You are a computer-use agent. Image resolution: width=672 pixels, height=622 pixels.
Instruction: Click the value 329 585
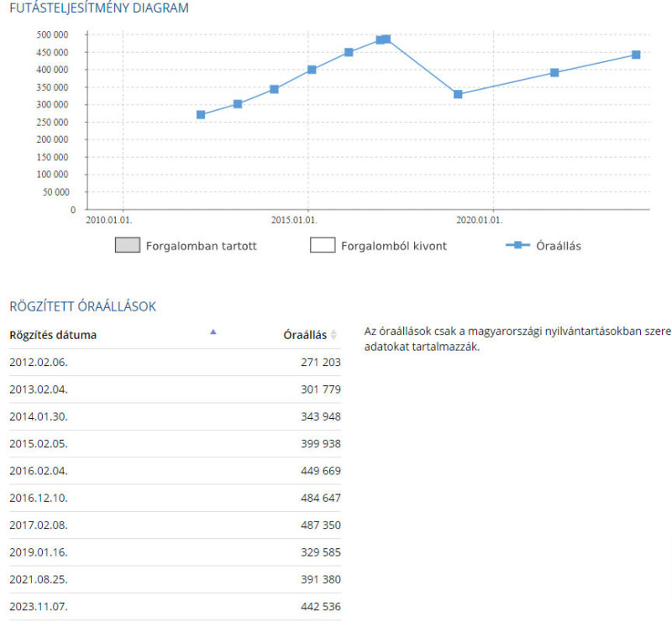321,552
